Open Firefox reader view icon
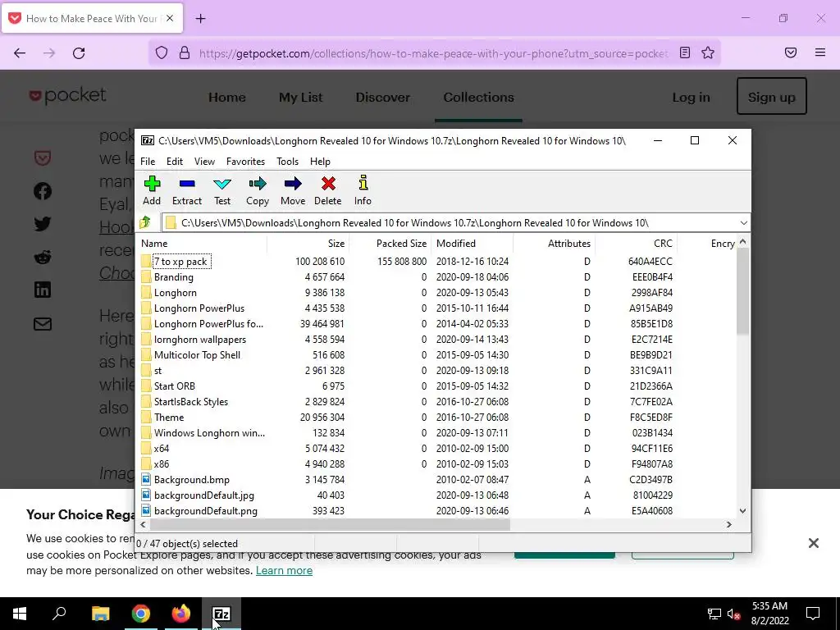The height and width of the screenshot is (630, 840). click(x=685, y=52)
